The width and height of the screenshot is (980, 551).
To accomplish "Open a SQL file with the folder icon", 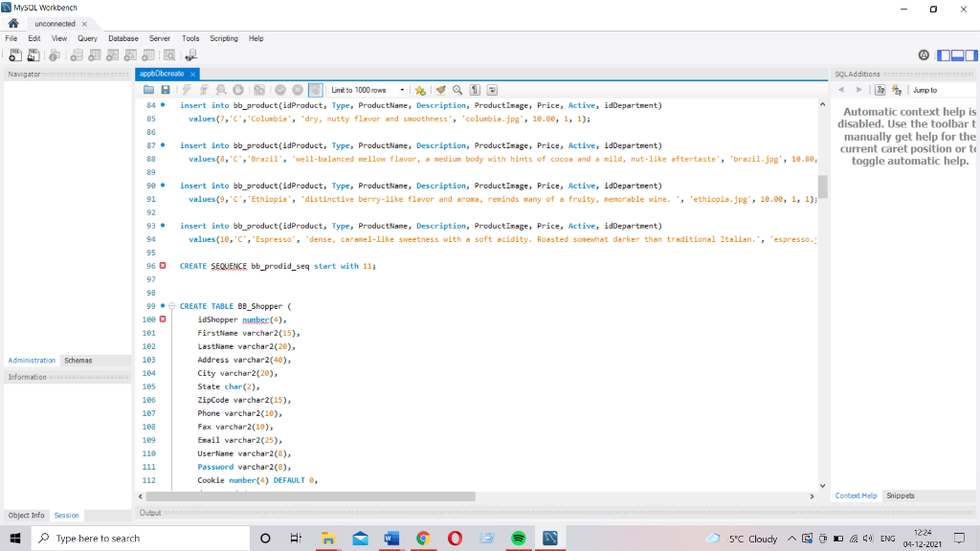I will pyautogui.click(x=147, y=89).
